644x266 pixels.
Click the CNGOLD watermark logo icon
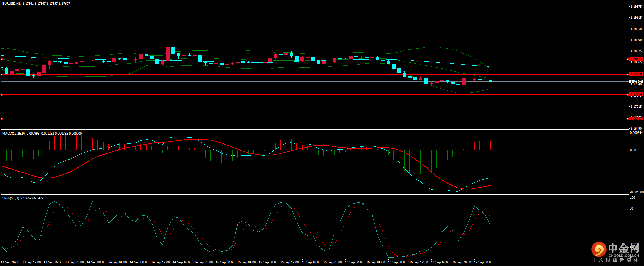[x=599, y=250]
